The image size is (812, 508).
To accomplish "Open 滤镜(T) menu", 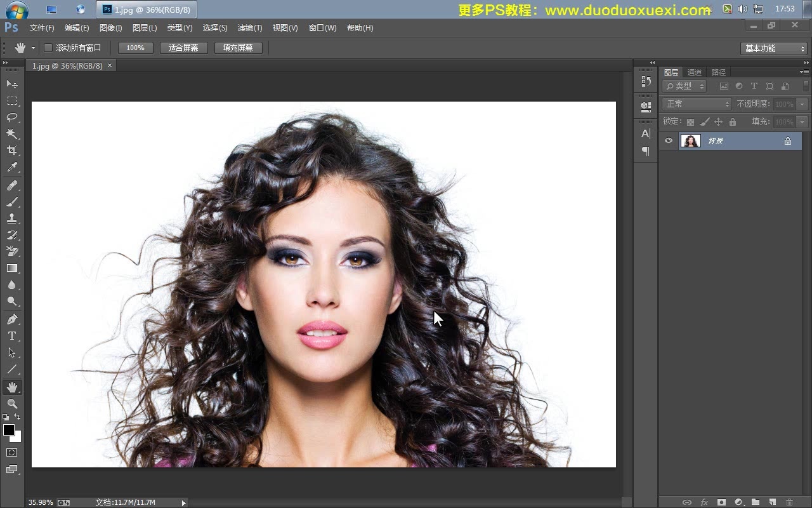I will pyautogui.click(x=250, y=28).
